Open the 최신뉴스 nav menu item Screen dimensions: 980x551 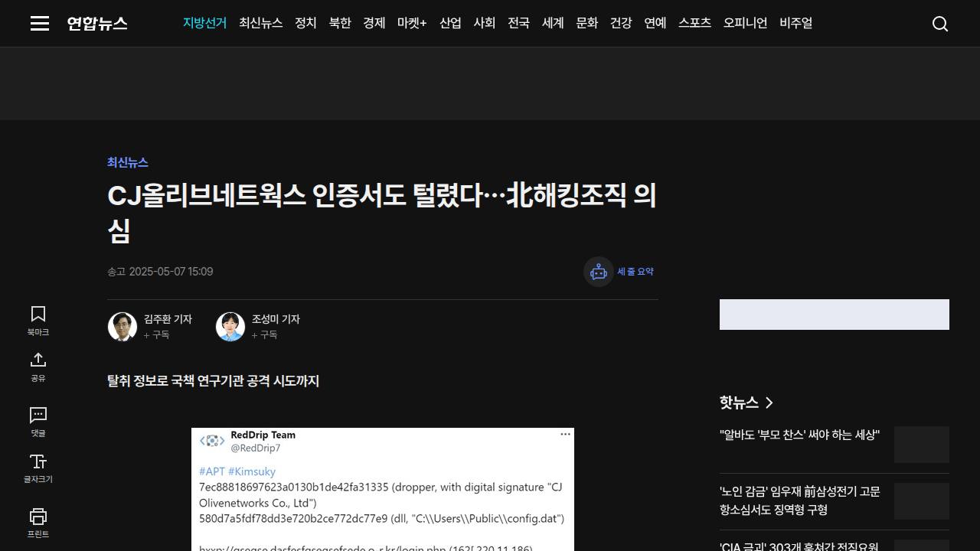click(x=261, y=23)
